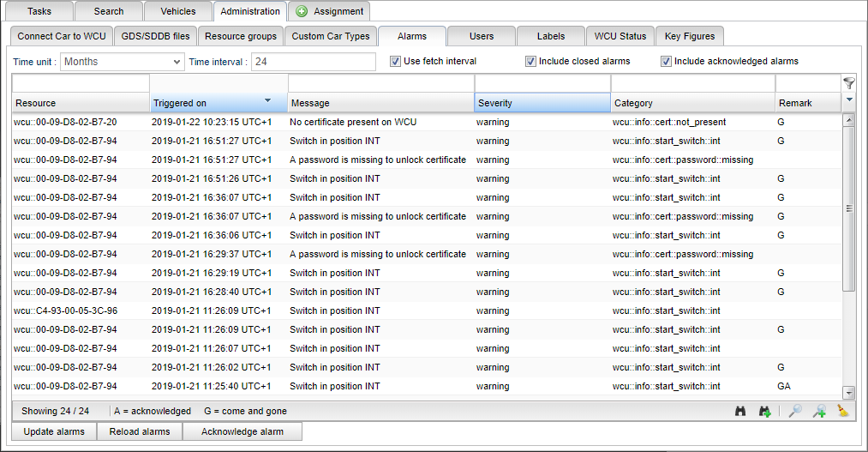Click the magnifying glass icon
Image resolution: width=868 pixels, height=452 pixels.
[795, 412]
